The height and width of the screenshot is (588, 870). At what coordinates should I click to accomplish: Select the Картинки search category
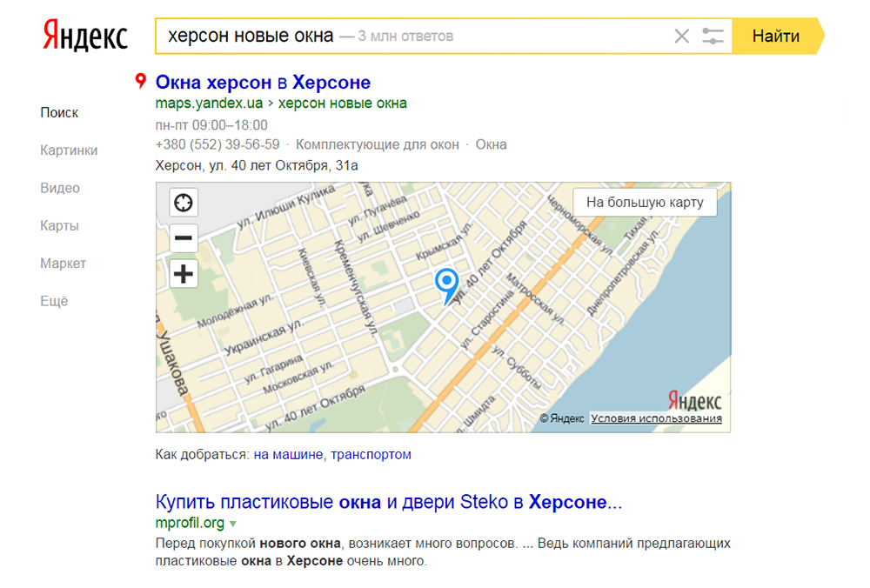pos(69,150)
